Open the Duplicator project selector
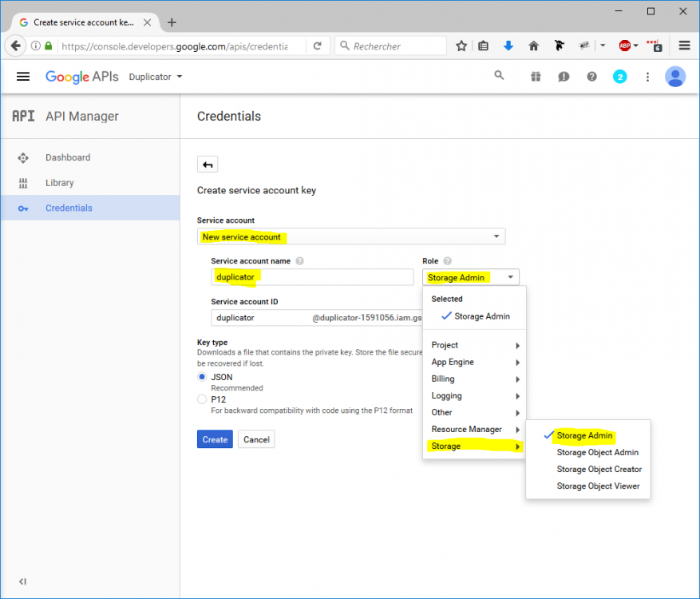 coord(156,77)
